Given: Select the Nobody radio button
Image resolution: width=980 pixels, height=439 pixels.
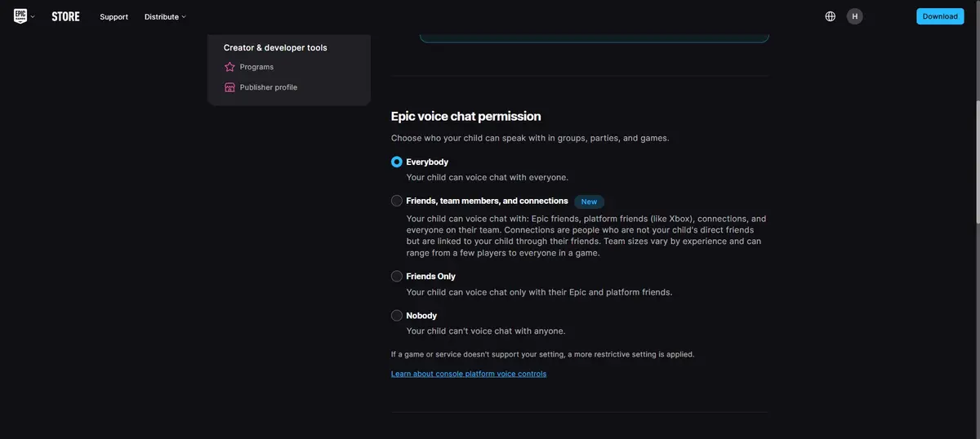Looking at the screenshot, I should 397,315.
